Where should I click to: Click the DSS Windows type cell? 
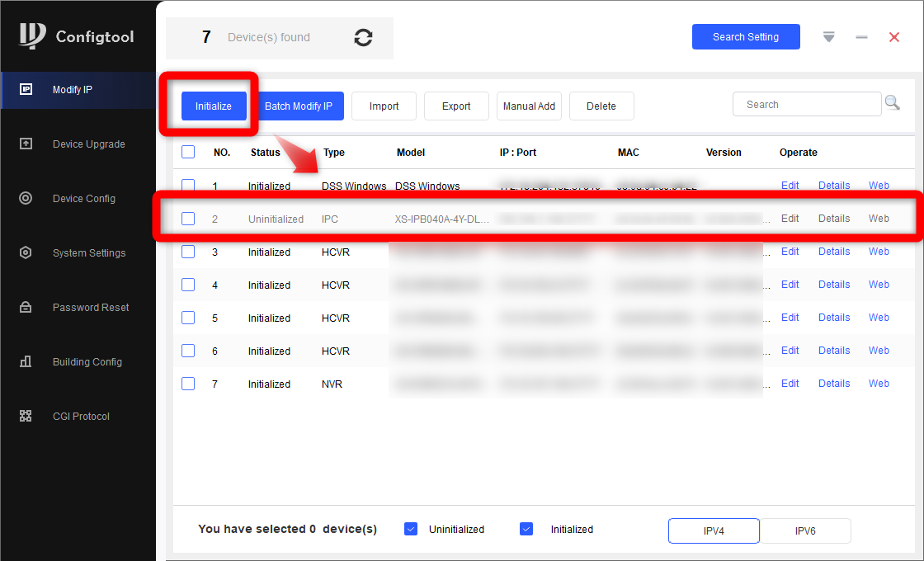point(354,186)
